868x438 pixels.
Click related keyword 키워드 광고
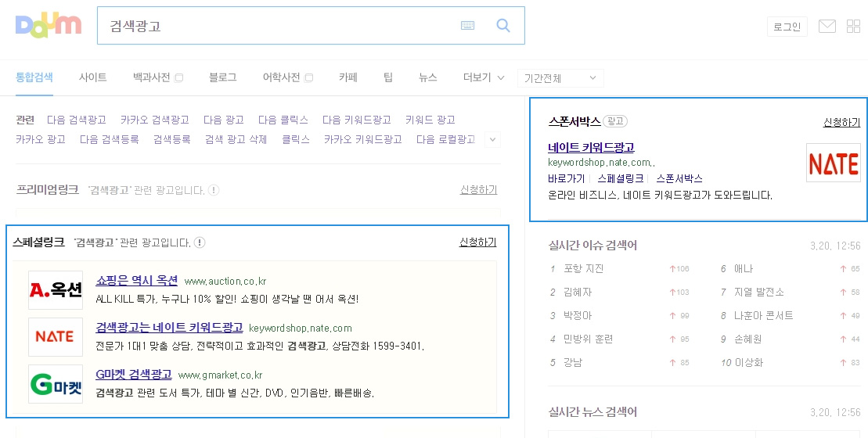[430, 120]
